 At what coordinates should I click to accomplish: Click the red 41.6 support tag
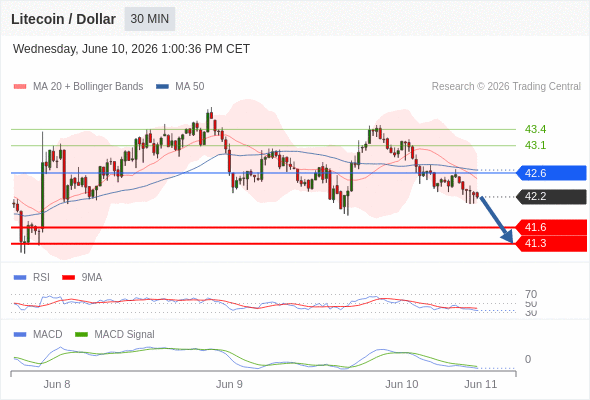tap(551, 227)
